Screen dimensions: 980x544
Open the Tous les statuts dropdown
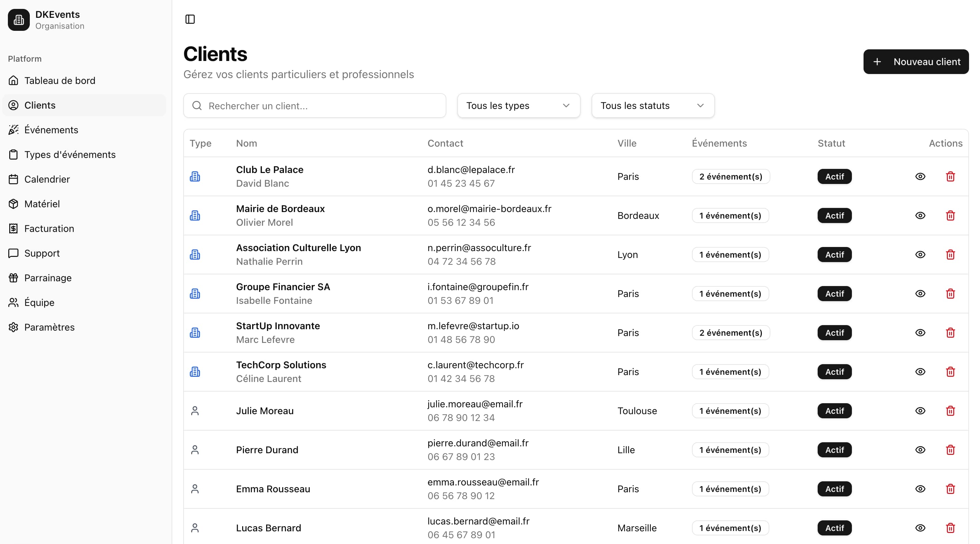(653, 106)
